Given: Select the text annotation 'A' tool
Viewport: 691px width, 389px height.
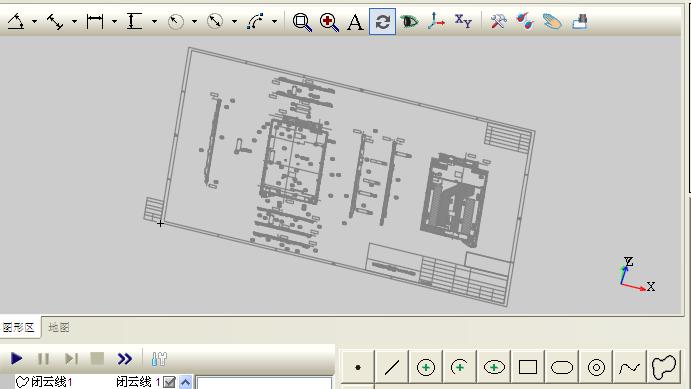Looking at the screenshot, I should [x=355, y=22].
